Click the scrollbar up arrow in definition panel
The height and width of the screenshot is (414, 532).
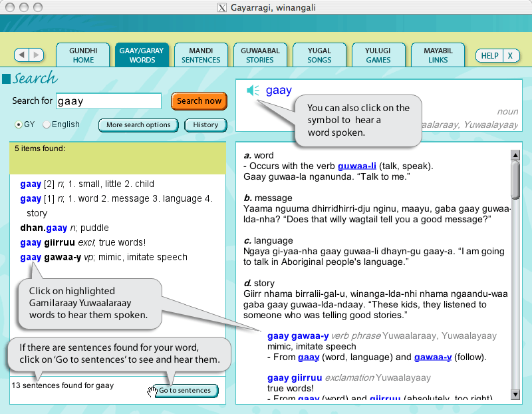click(515, 155)
